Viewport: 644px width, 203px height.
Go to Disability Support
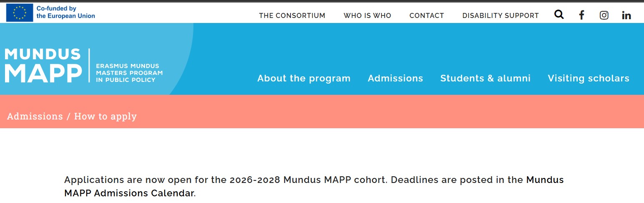500,15
